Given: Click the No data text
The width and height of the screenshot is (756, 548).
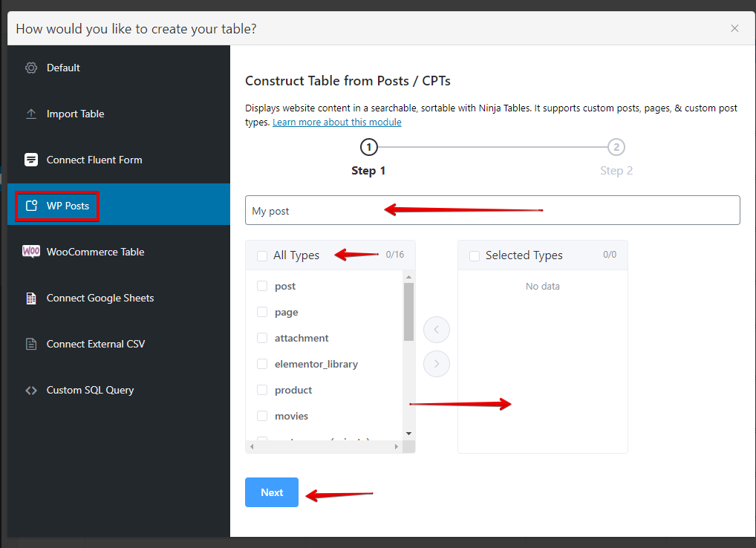Looking at the screenshot, I should click(x=542, y=287).
